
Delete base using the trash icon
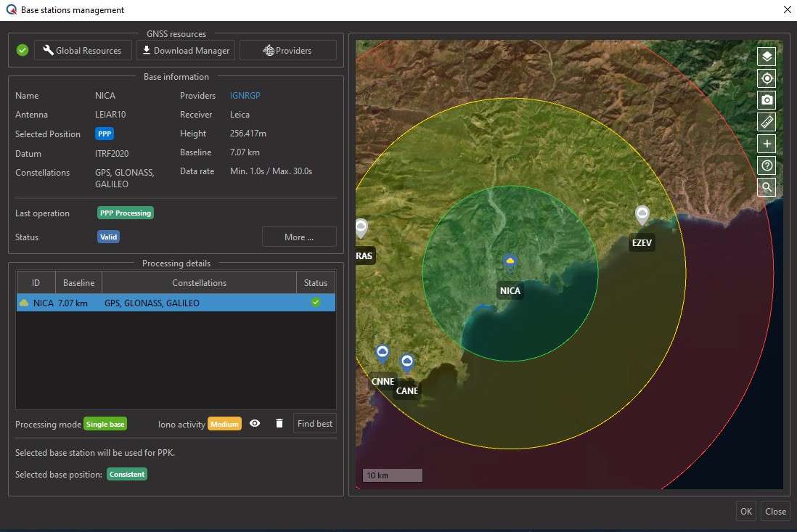coord(279,423)
